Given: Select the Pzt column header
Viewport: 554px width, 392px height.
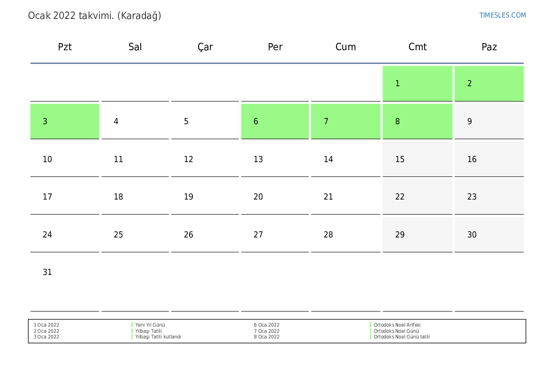Looking at the screenshot, I should tap(65, 47).
